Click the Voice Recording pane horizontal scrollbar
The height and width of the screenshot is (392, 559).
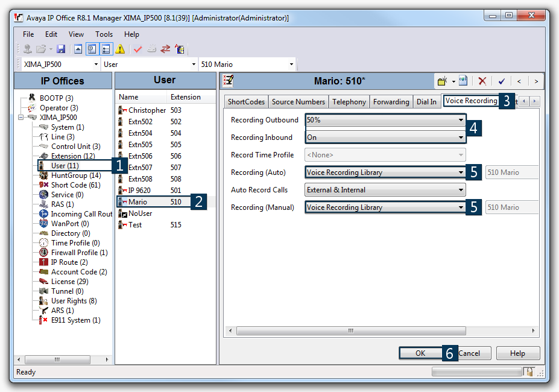click(382, 330)
